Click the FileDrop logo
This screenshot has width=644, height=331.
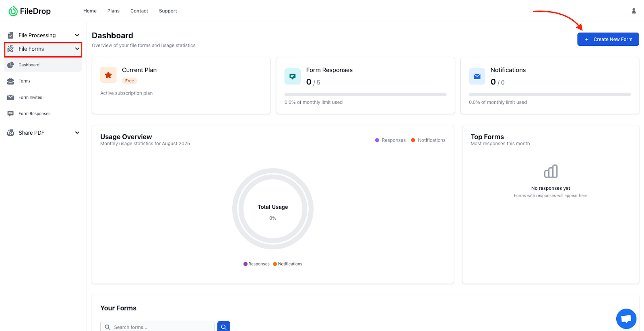tap(30, 11)
